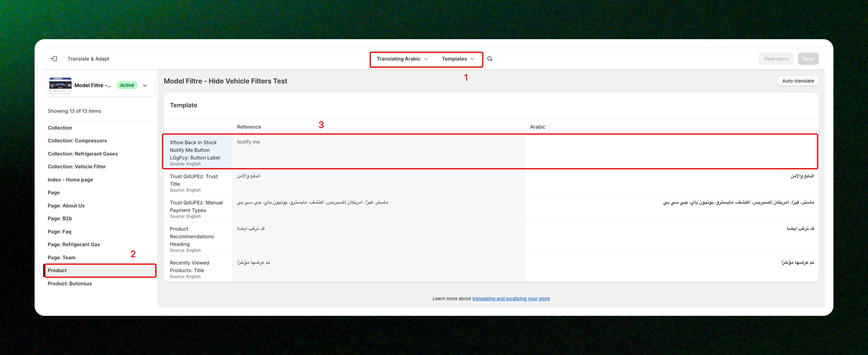Select Collection: Compressors template
This screenshot has width=868, height=355.
click(x=100, y=141)
